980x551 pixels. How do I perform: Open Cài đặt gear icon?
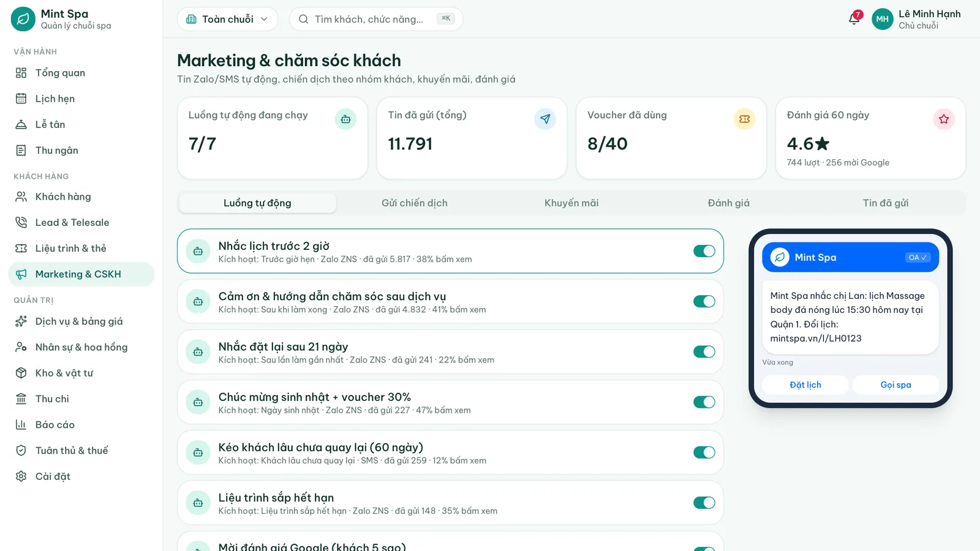point(21,476)
